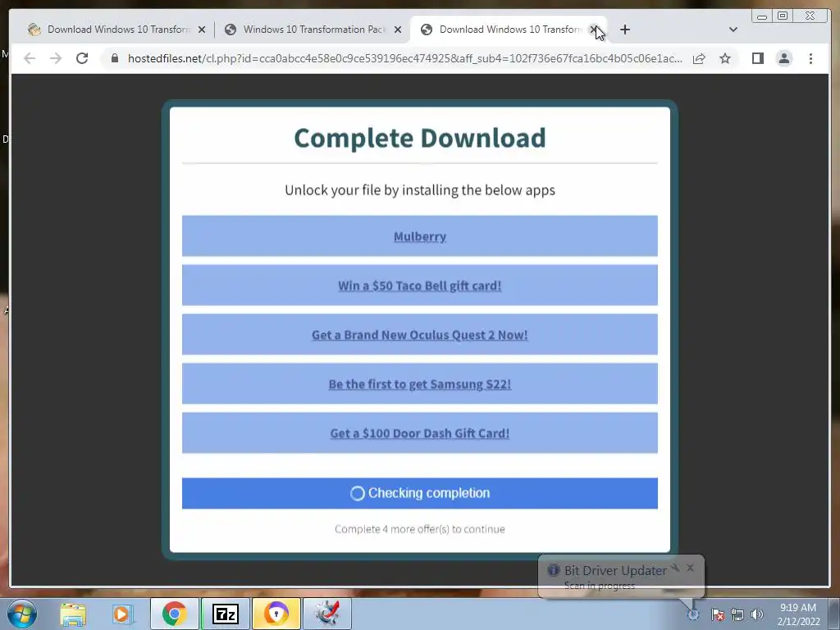Open Windows Explorer from taskbar
Viewport: 840px width, 630px height.
point(73,614)
